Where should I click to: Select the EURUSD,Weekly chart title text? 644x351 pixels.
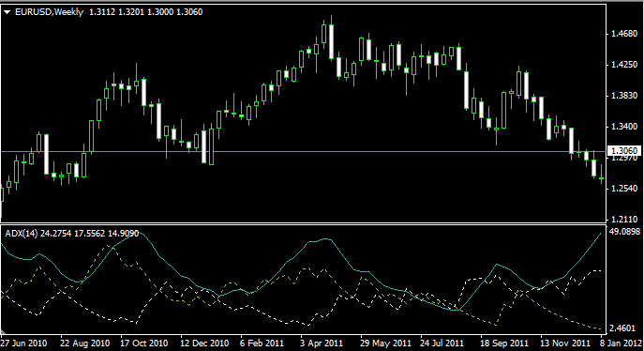pos(49,12)
